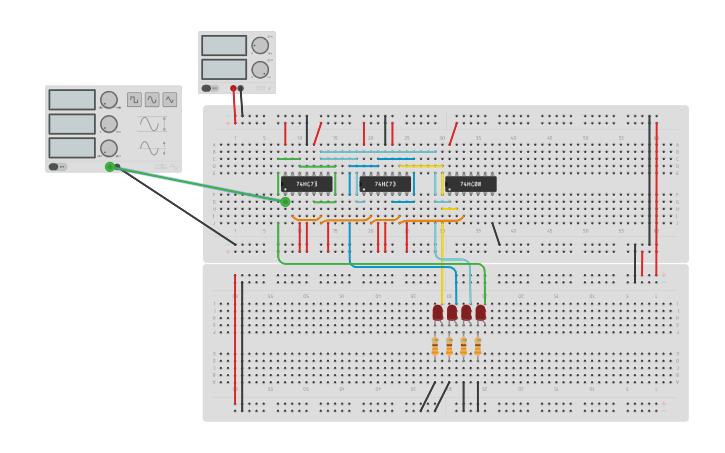Click the DC offset waveform icon on function generator
The image size is (725, 453).
pyautogui.click(x=152, y=148)
